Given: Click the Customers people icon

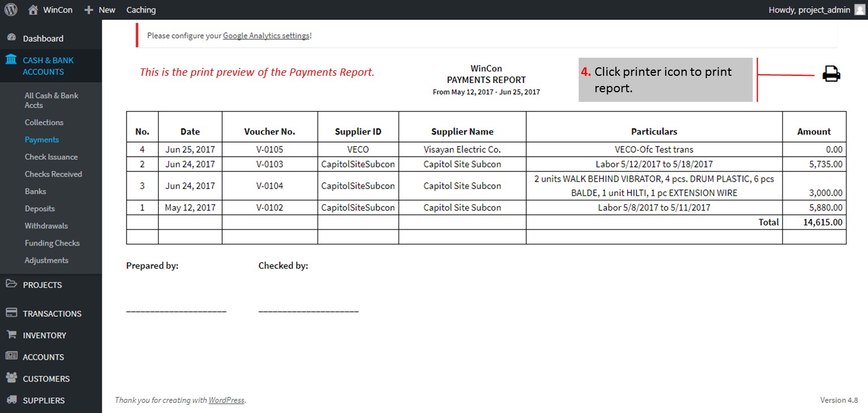Looking at the screenshot, I should tap(11, 378).
